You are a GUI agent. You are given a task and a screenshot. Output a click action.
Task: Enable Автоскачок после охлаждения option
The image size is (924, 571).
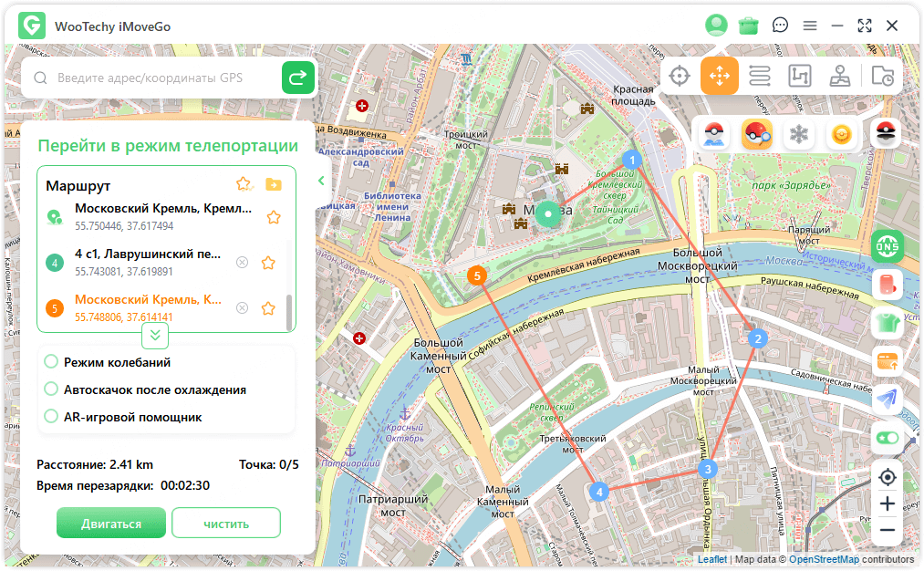tap(52, 389)
